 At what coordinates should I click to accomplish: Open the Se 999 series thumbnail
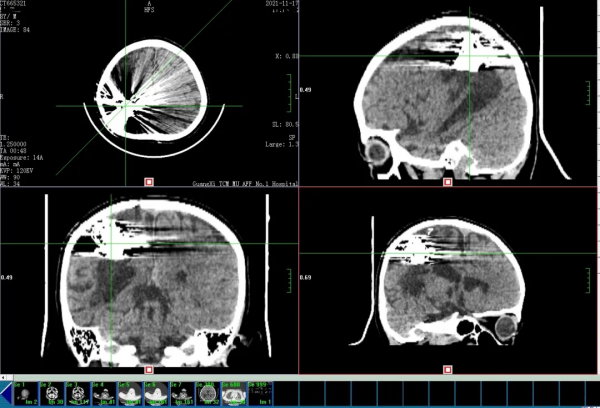(262, 391)
